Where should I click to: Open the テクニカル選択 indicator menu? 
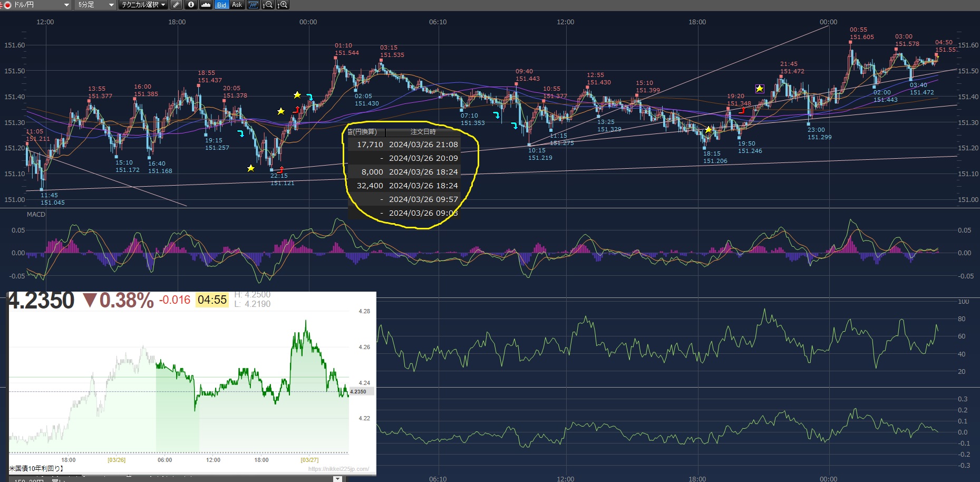143,5
